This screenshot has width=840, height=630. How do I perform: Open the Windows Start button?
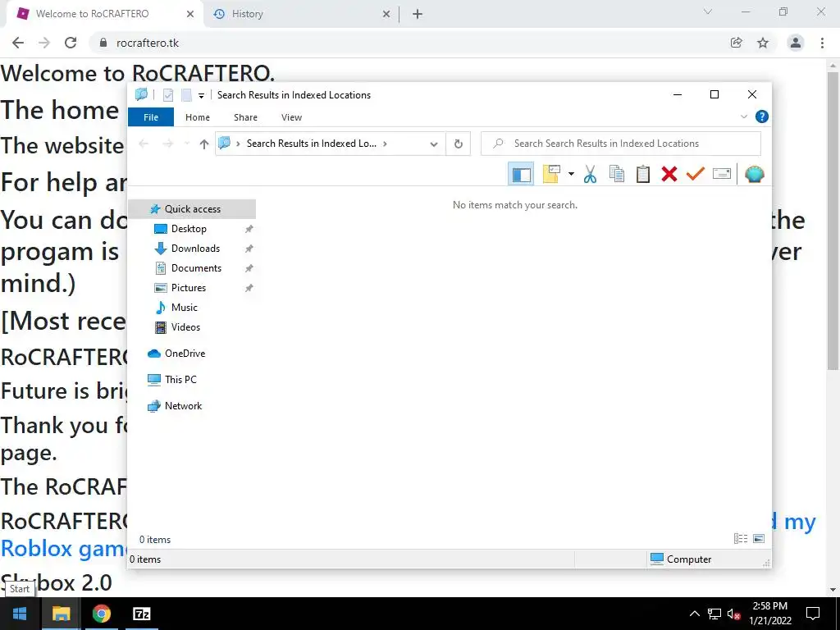tap(20, 614)
